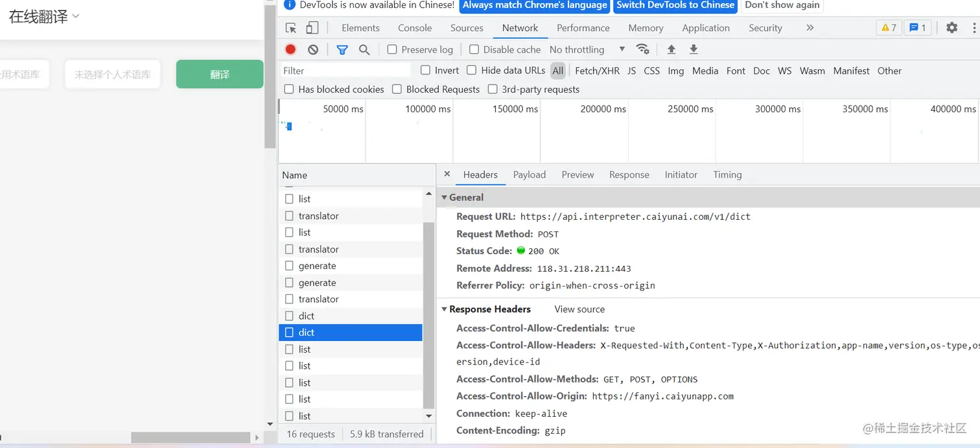The image size is (980, 448).
Task: Open the 未选择个人术语库 selector
Action: pyautogui.click(x=112, y=75)
